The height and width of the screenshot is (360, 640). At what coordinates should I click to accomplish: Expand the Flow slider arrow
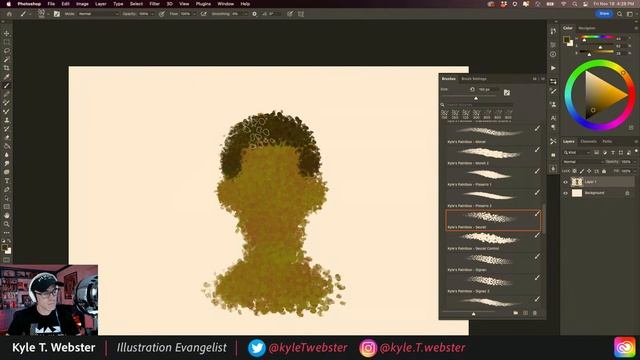194,14
